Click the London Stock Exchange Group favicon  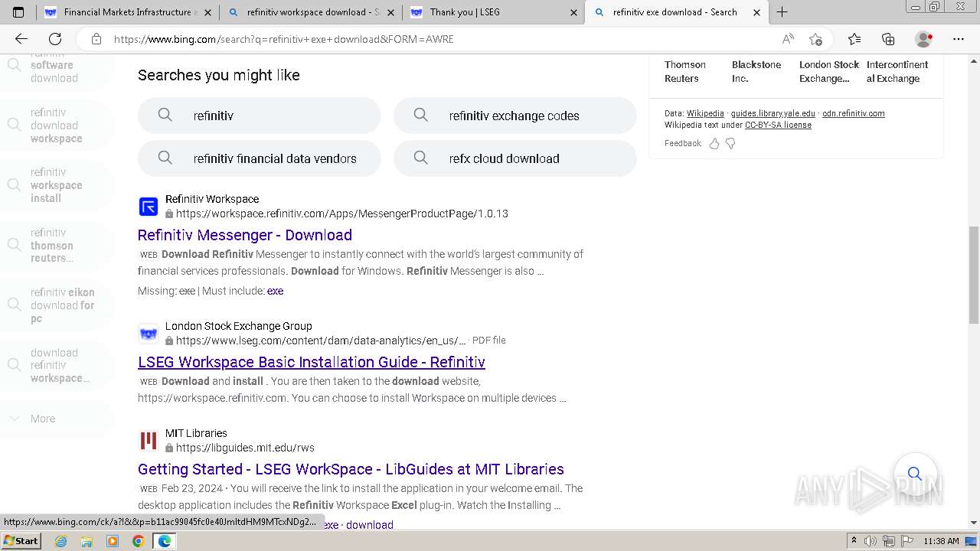(149, 334)
